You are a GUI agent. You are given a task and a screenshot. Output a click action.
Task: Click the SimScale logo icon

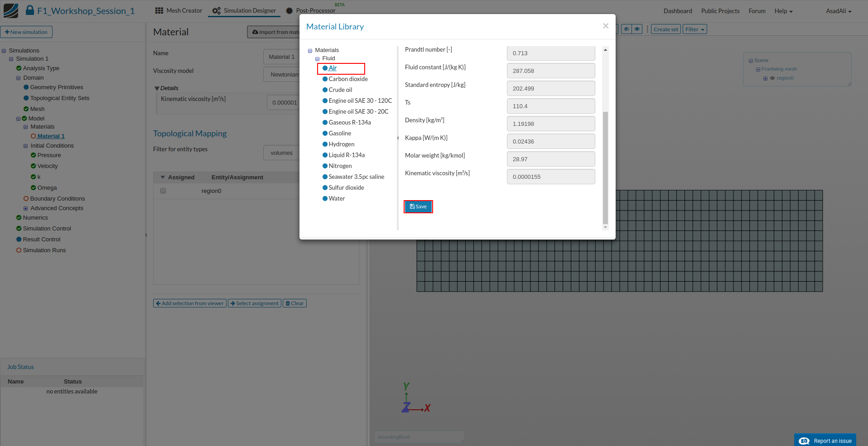(x=11, y=10)
